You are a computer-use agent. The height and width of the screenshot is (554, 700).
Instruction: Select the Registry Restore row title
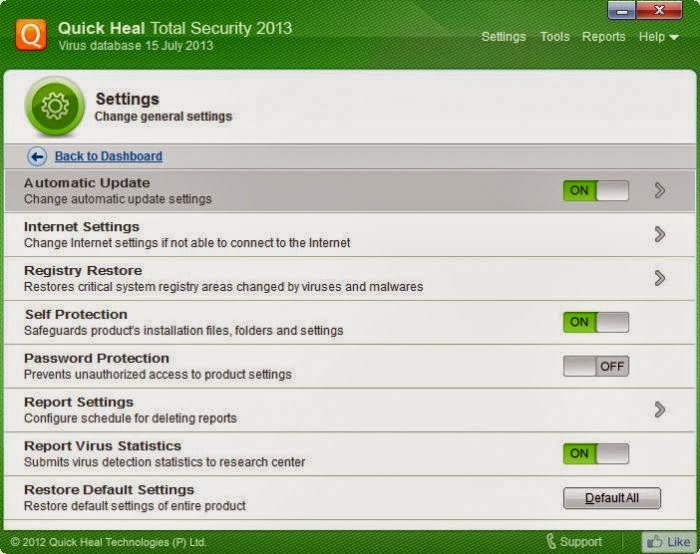[83, 271]
